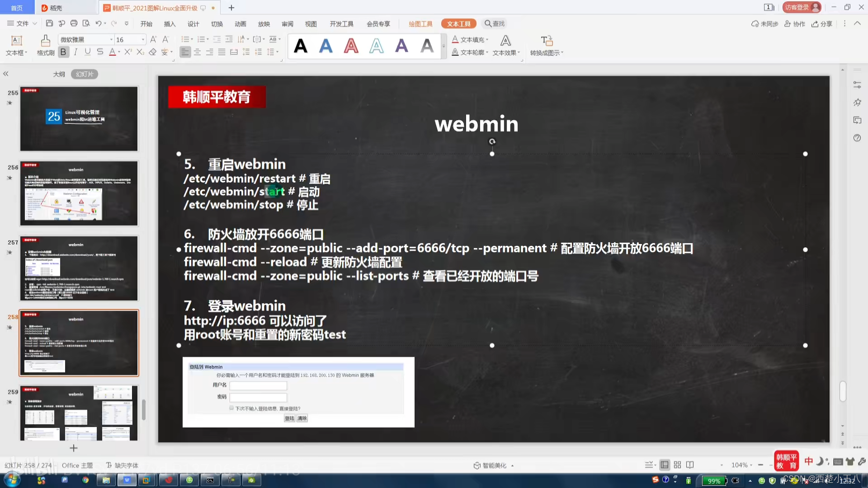Switch to the 插入 ribbon tab

tap(170, 23)
